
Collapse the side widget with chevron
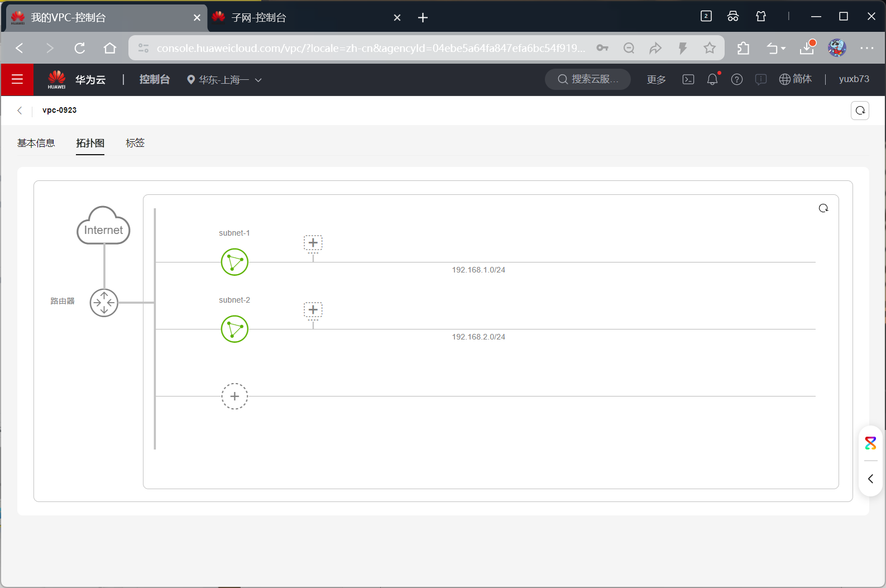[x=870, y=479]
